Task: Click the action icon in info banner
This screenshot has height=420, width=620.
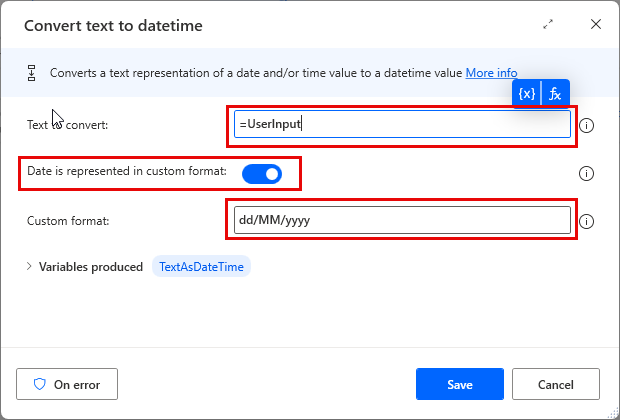Action: coord(32,73)
